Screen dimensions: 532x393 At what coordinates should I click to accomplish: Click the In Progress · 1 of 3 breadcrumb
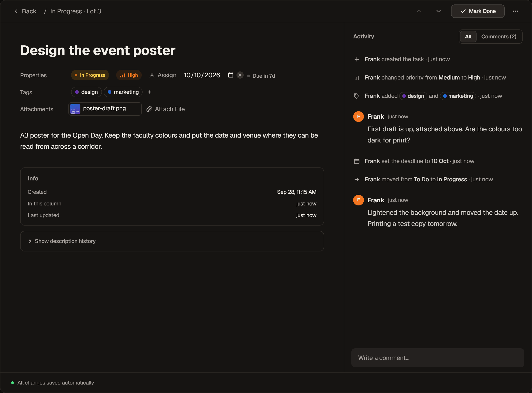point(76,11)
